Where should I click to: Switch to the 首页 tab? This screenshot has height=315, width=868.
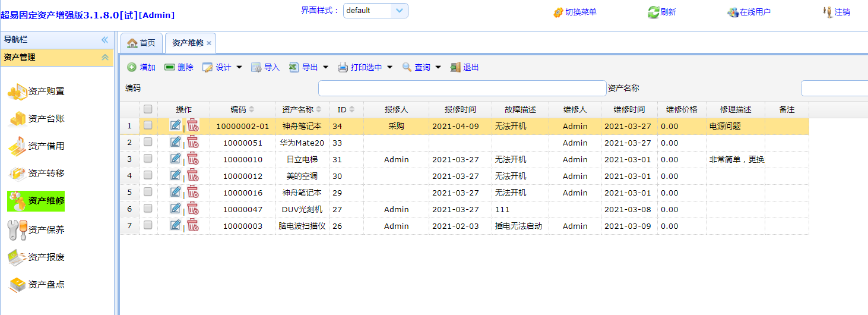141,43
